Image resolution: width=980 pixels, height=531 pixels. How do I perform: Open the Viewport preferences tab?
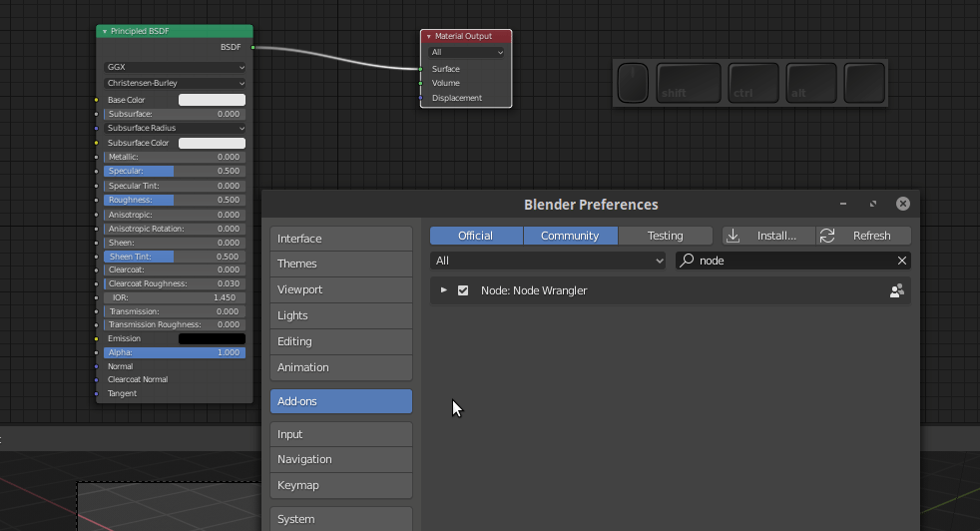click(341, 289)
